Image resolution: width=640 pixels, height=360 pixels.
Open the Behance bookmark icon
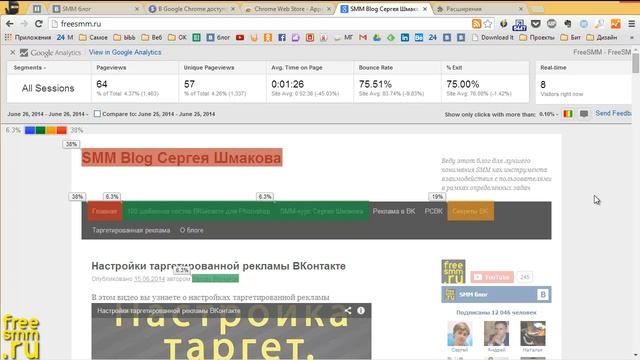click(x=419, y=38)
